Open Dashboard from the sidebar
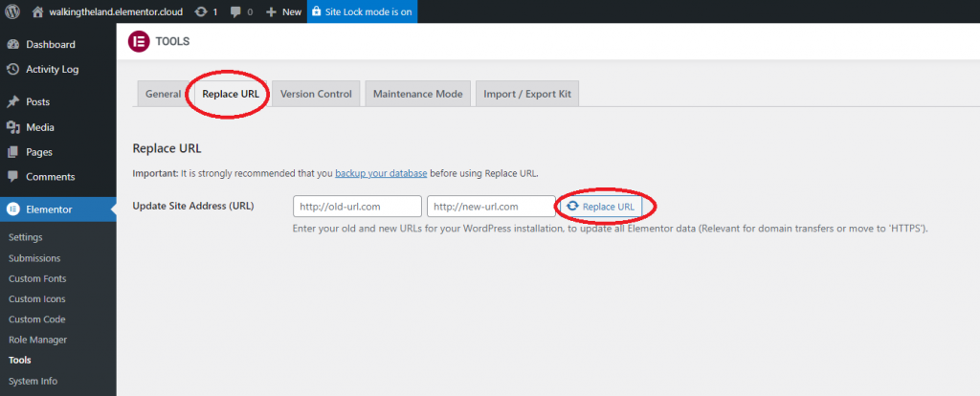 50,45
